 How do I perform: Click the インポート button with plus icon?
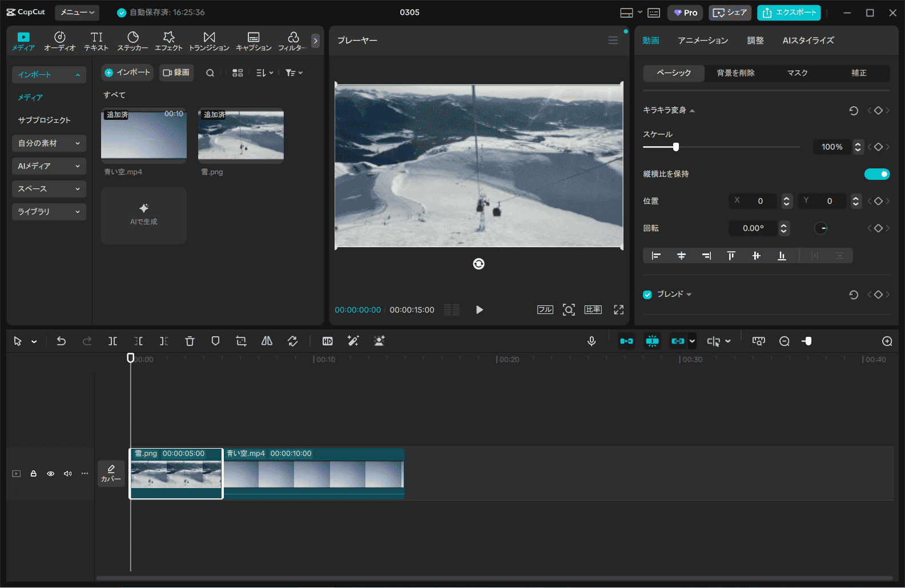pyautogui.click(x=127, y=73)
